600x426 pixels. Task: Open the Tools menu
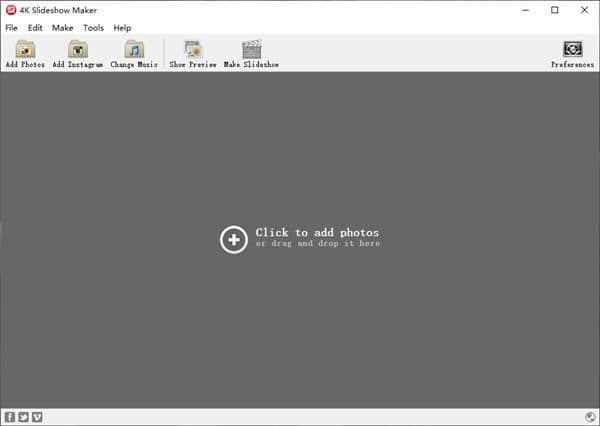(x=93, y=28)
